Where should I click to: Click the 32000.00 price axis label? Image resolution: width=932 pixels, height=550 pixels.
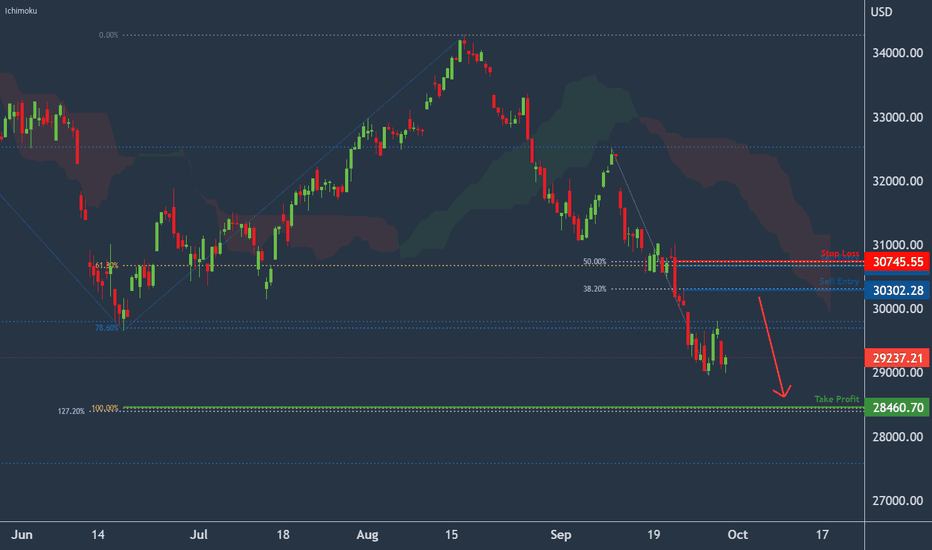898,181
